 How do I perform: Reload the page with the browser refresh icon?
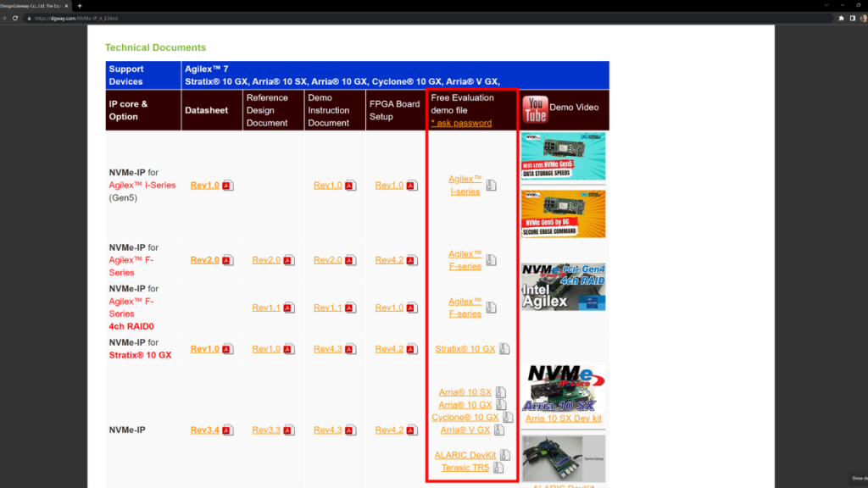click(x=15, y=19)
